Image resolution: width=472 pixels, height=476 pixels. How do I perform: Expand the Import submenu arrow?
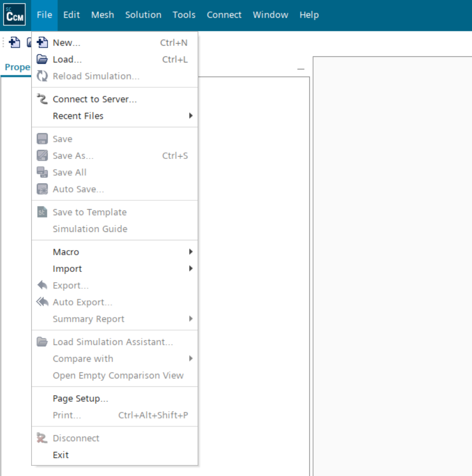[x=190, y=269]
